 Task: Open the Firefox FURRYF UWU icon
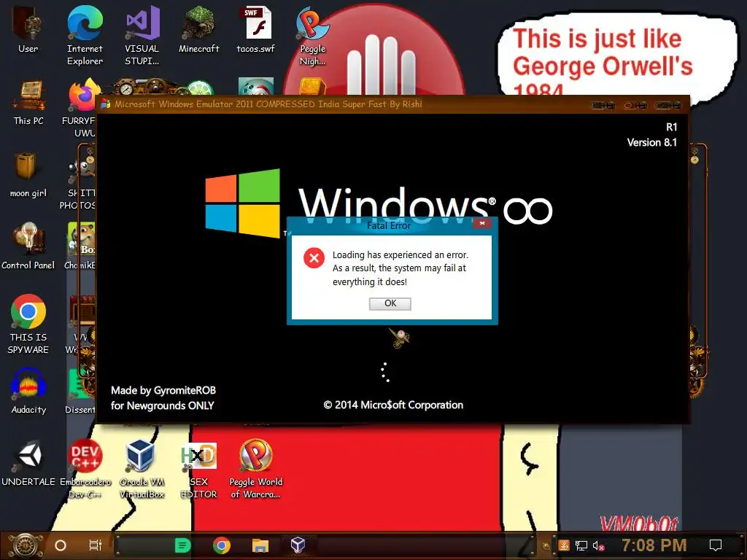click(80, 109)
